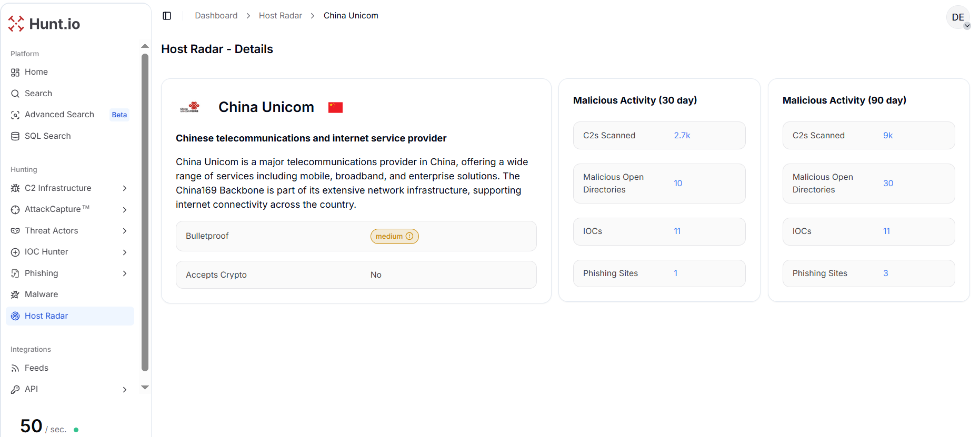The image size is (980, 437).
Task: Open the DE user account dropdown
Action: 958,18
